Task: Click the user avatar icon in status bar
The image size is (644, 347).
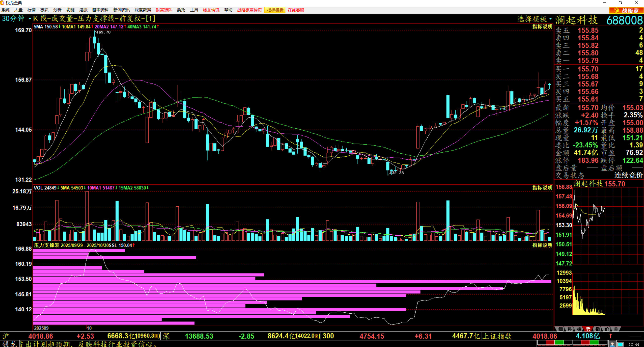Action: point(612,344)
